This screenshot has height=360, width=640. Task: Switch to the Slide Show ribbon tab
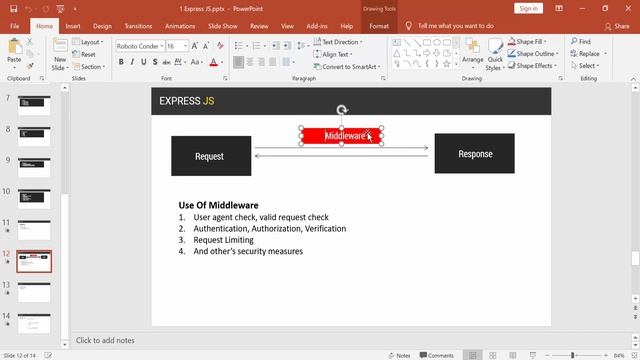pos(222,26)
